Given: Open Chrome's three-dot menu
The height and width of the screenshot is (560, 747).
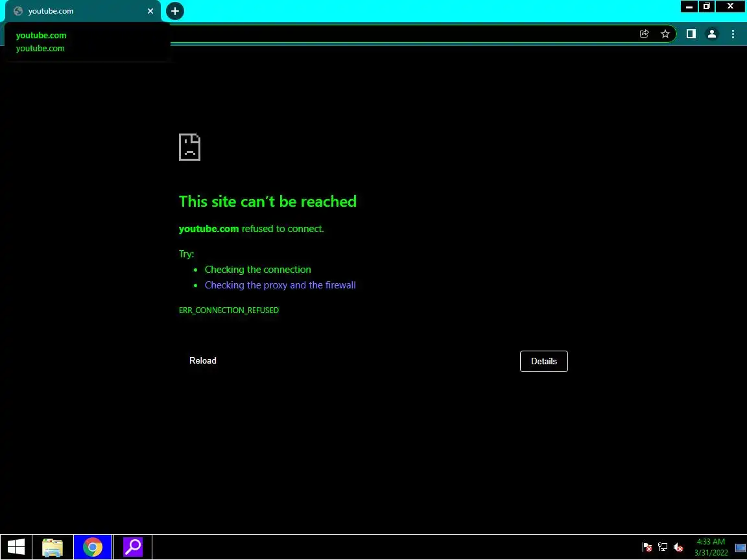Looking at the screenshot, I should (733, 33).
